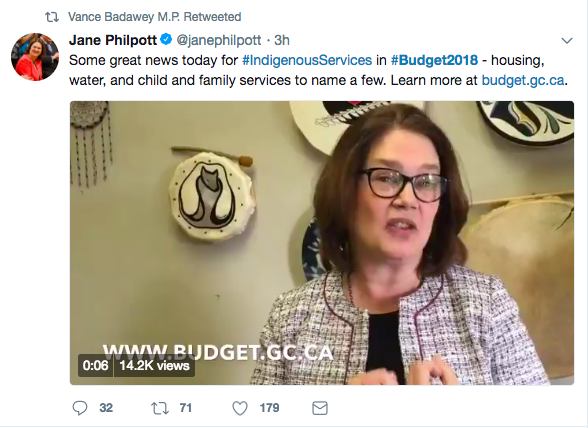Viewport: 588px width, 428px height.
Task: Click the 71 retweets count
Action: coord(186,408)
